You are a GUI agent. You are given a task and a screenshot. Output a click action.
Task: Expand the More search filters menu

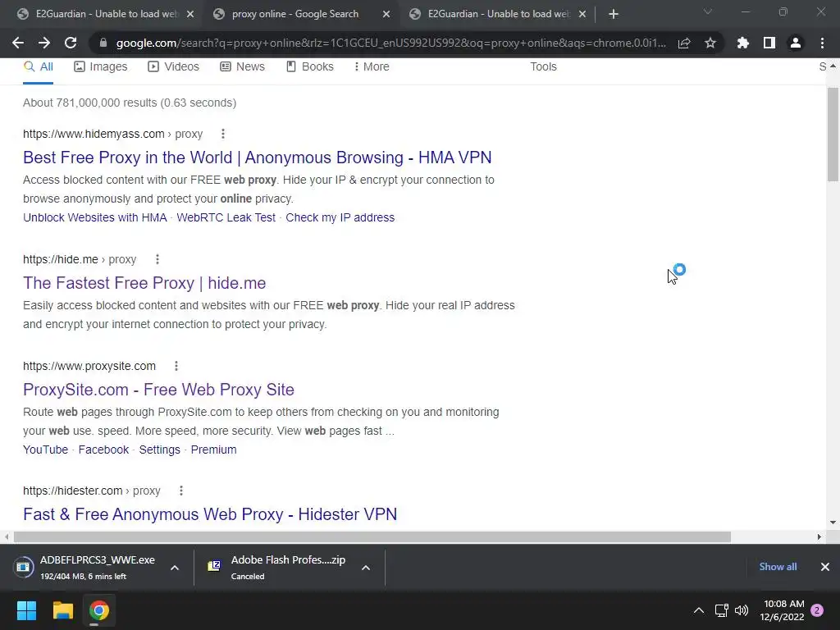point(372,66)
